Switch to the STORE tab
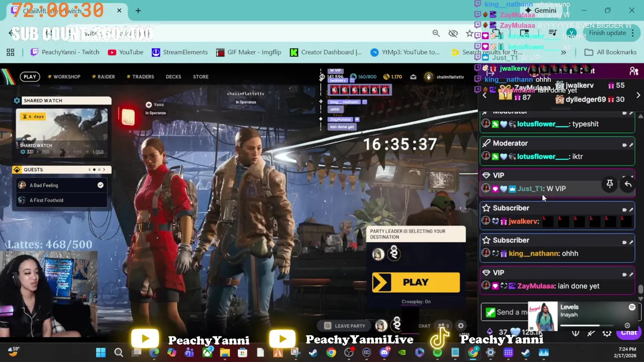This screenshot has width=644, height=362. (200, 76)
